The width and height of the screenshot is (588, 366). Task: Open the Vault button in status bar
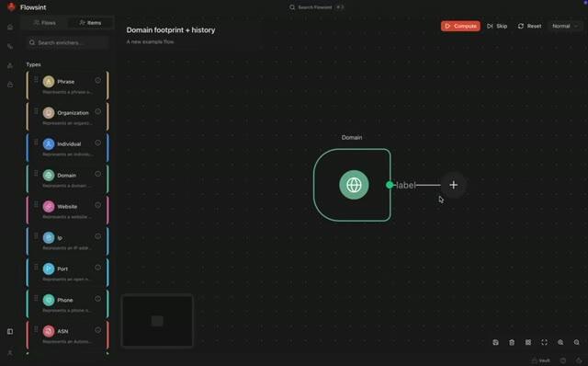coord(541,360)
